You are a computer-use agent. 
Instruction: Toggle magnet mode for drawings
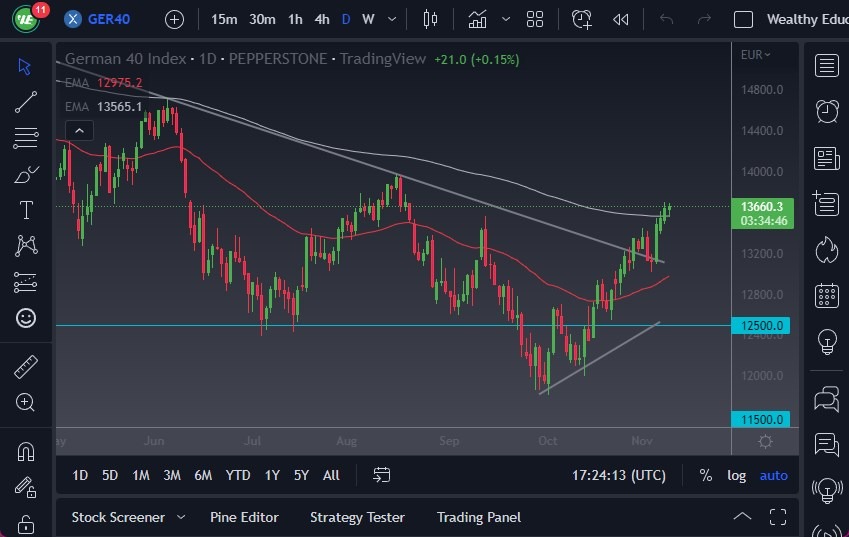pyautogui.click(x=25, y=451)
